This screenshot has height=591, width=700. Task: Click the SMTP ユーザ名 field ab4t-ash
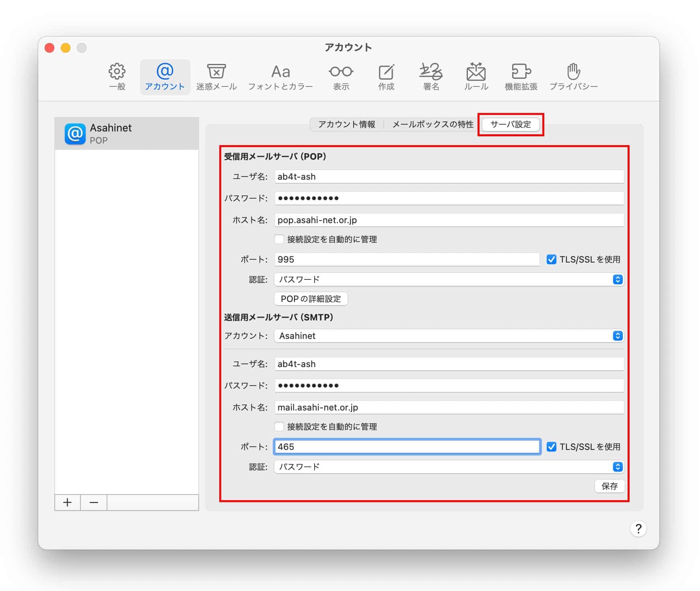(449, 364)
